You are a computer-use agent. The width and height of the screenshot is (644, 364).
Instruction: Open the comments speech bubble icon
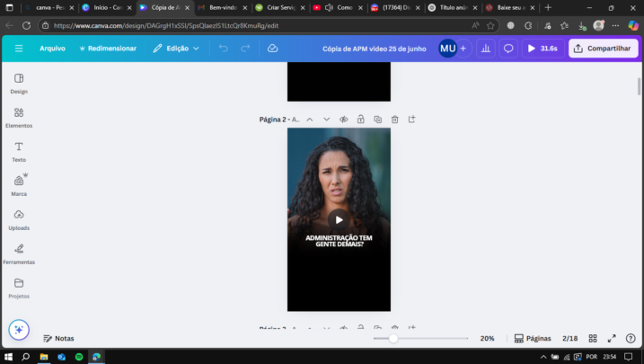click(x=508, y=49)
